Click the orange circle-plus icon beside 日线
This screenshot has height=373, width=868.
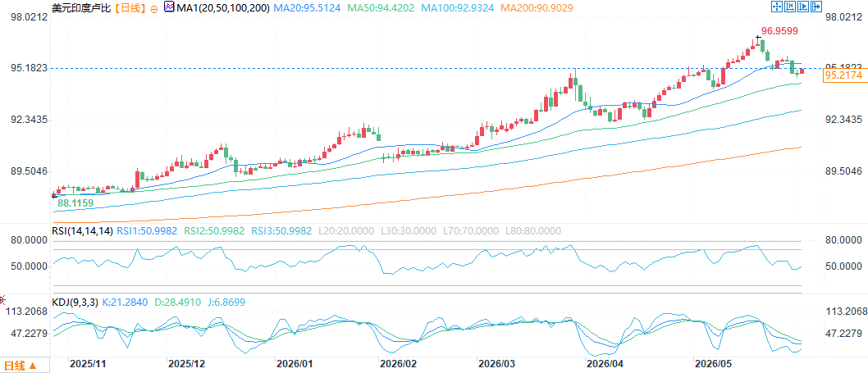point(153,8)
